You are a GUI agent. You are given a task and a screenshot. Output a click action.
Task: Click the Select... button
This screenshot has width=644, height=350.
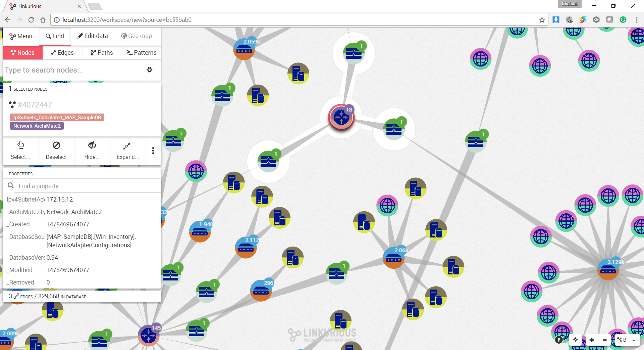click(x=20, y=150)
